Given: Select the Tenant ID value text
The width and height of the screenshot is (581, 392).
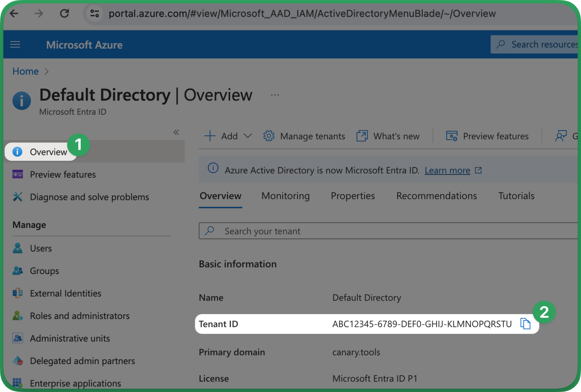Looking at the screenshot, I should [422, 324].
